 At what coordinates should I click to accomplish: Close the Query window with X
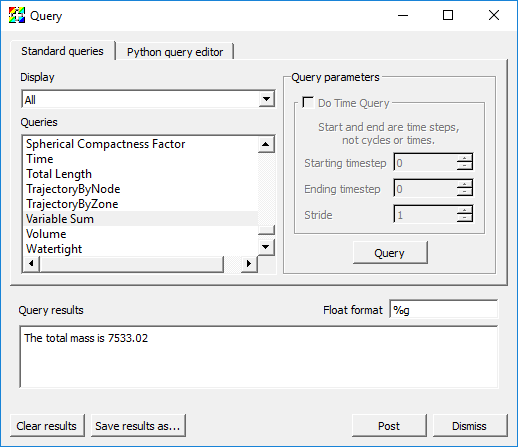[494, 15]
